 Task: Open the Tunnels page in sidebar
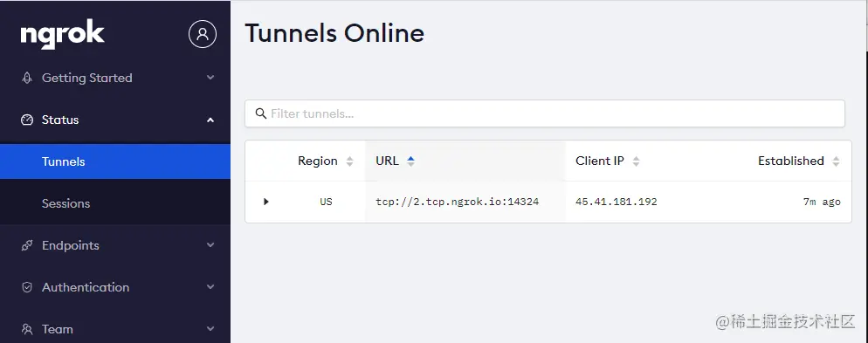click(x=115, y=161)
